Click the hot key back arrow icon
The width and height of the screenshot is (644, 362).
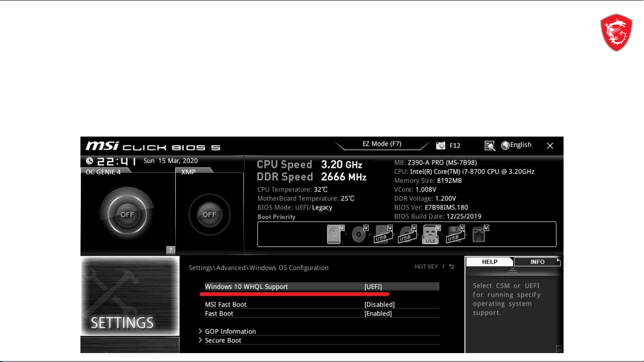pyautogui.click(x=451, y=267)
